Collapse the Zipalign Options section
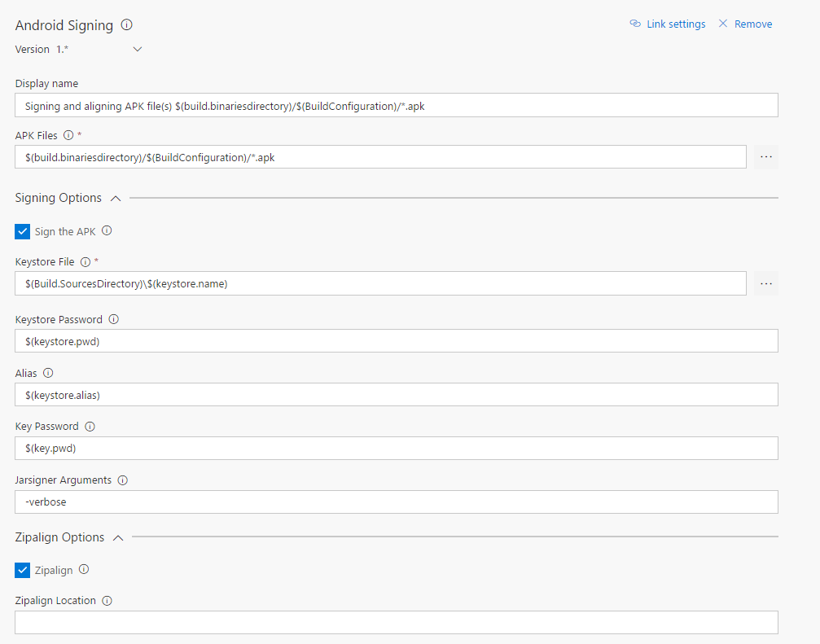The image size is (820, 644). pyautogui.click(x=118, y=537)
